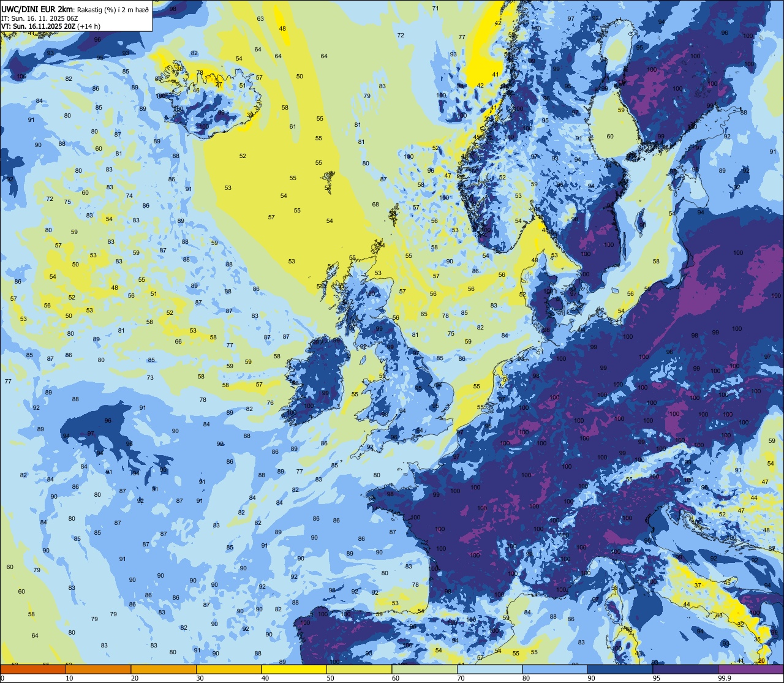The width and height of the screenshot is (784, 683).
Task: Click the "80" tick label under the legend
Action: (x=526, y=678)
